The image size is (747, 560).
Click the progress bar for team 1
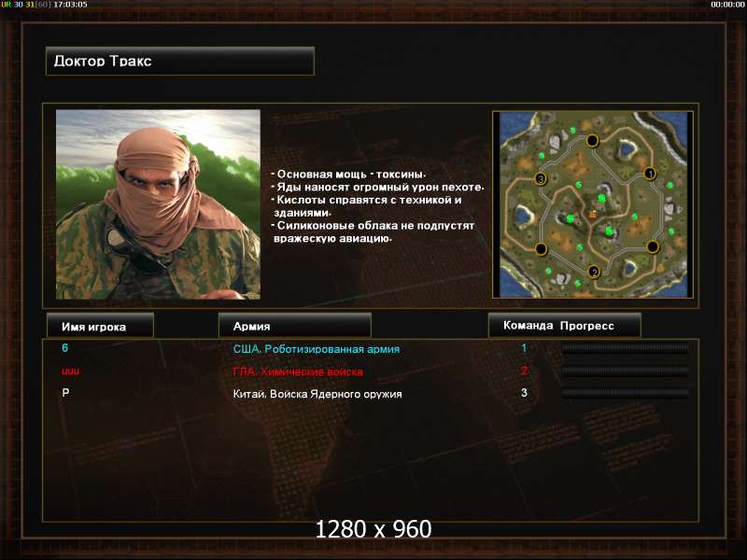click(x=625, y=348)
